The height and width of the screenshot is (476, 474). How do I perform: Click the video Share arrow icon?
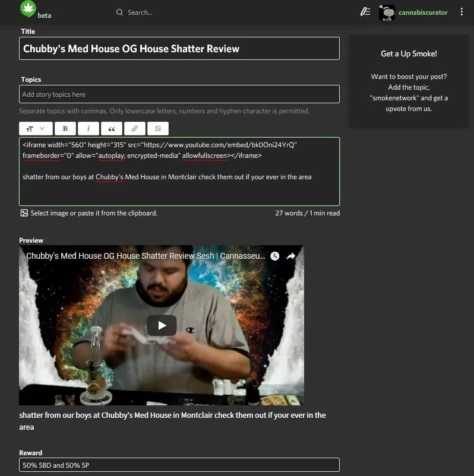click(x=291, y=256)
